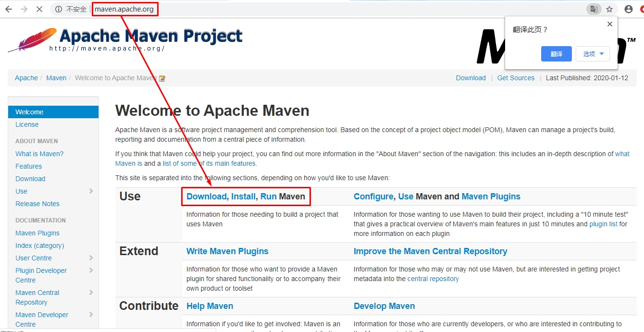Open 'central repository' inline link
The height and width of the screenshot is (332, 644).
pyautogui.click(x=433, y=279)
